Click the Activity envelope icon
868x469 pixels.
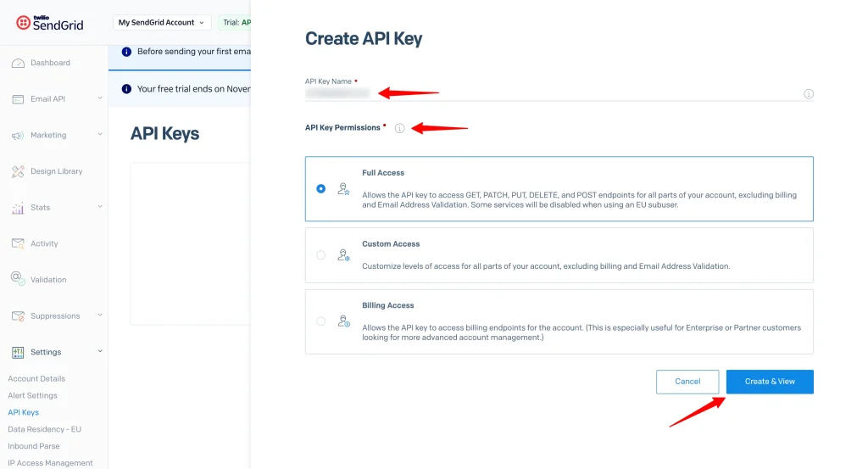coord(18,243)
